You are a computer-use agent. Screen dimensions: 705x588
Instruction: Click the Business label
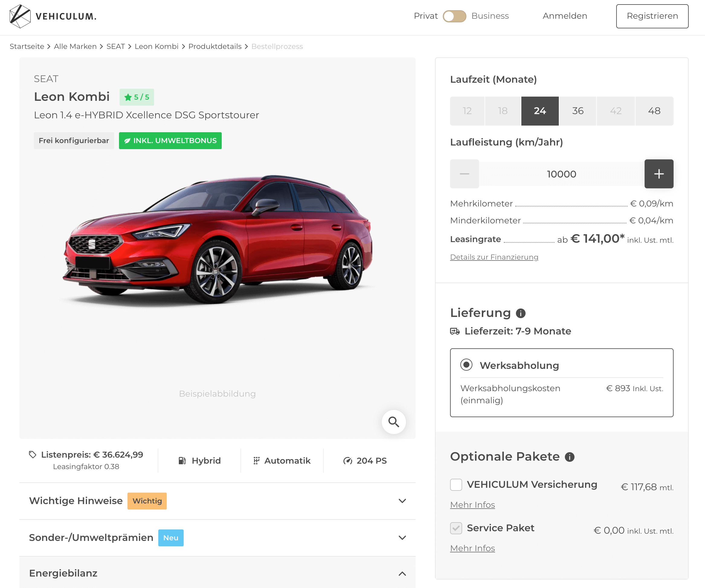point(490,16)
